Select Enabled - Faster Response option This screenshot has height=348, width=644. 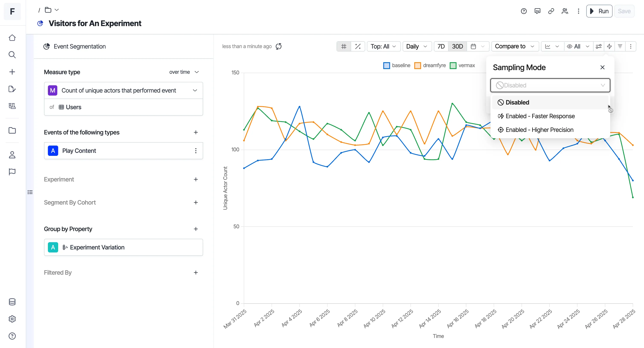pyautogui.click(x=550, y=116)
